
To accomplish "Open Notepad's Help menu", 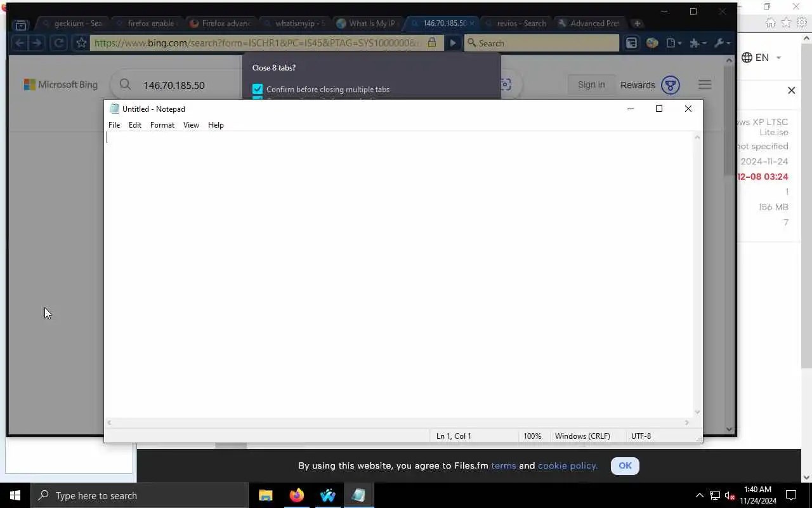I will tap(216, 125).
